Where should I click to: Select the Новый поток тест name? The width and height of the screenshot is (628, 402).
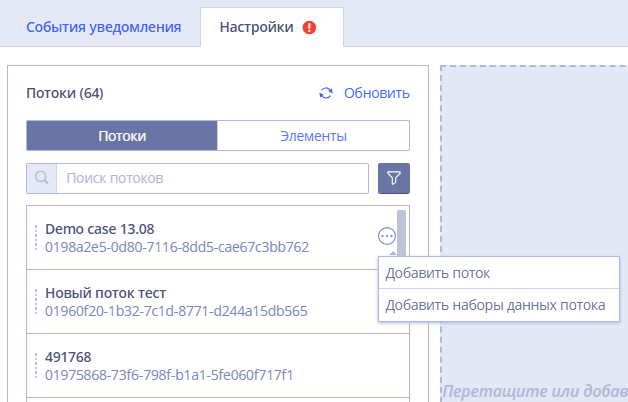tap(106, 293)
